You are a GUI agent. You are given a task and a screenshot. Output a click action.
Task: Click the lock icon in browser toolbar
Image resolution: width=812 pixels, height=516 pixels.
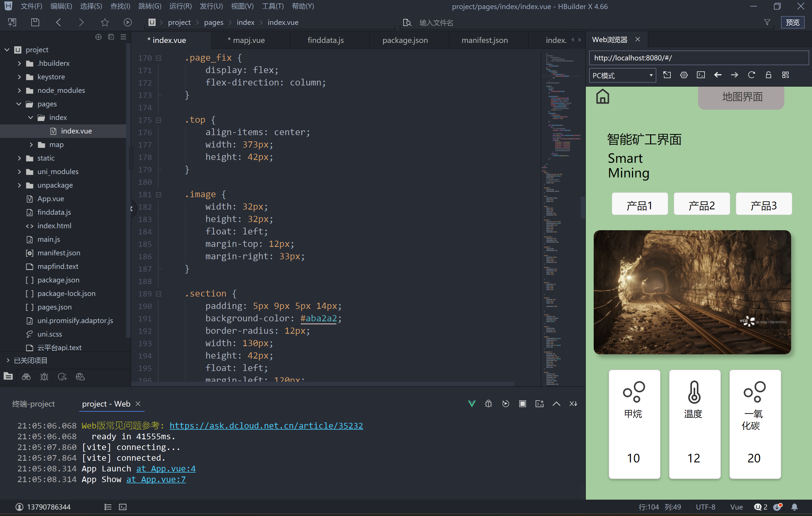pyautogui.click(x=769, y=75)
